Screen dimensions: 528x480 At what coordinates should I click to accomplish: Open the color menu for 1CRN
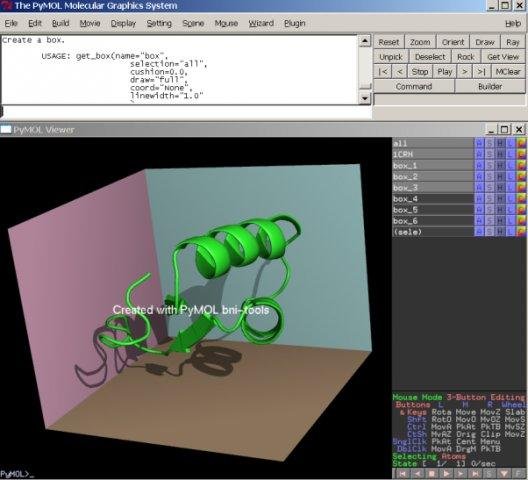[x=521, y=155]
